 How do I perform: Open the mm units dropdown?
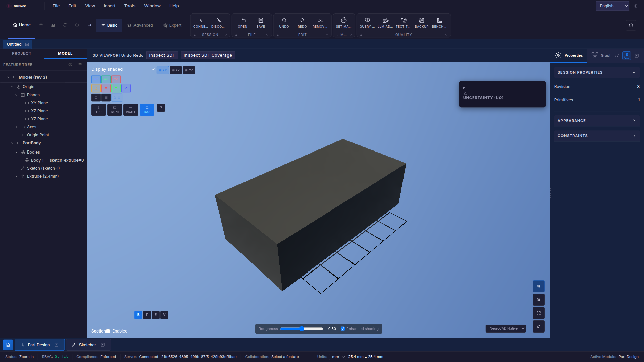338,357
